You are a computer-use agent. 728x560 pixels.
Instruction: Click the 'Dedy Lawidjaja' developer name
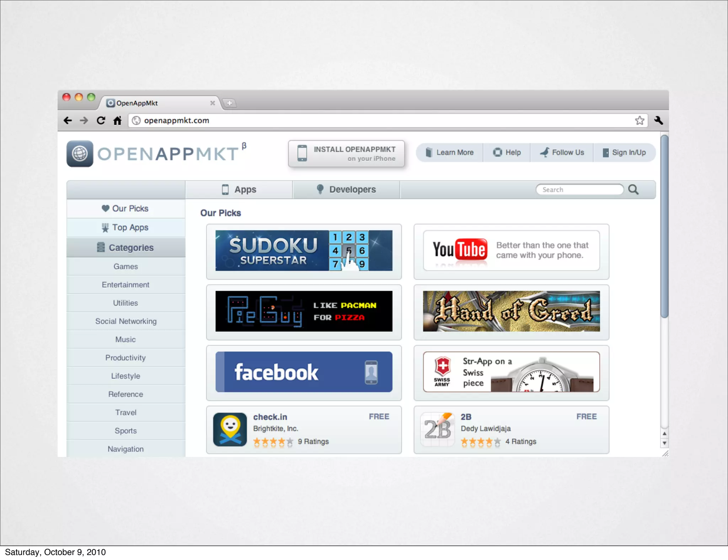(486, 429)
